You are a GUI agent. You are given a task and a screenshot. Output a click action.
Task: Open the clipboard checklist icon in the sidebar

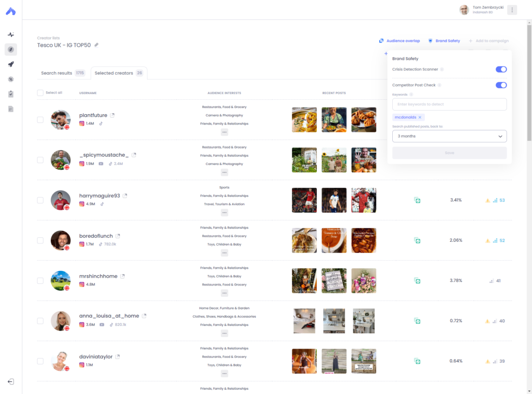pyautogui.click(x=11, y=94)
